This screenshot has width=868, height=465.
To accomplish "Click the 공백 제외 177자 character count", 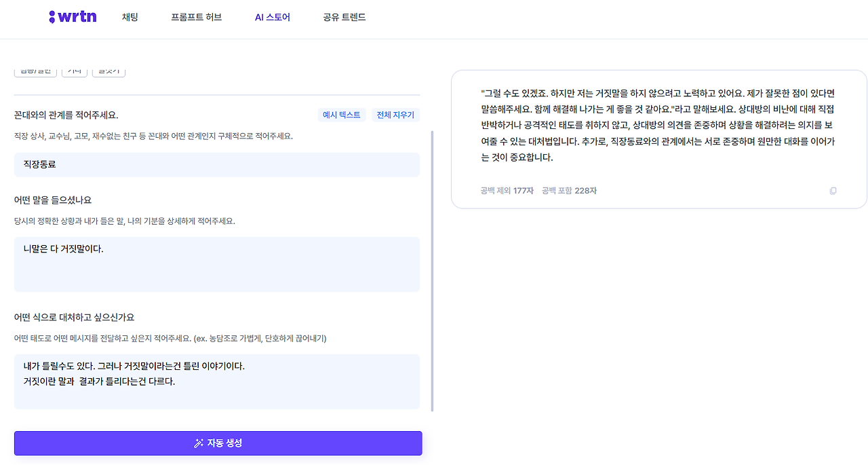I will point(507,191).
